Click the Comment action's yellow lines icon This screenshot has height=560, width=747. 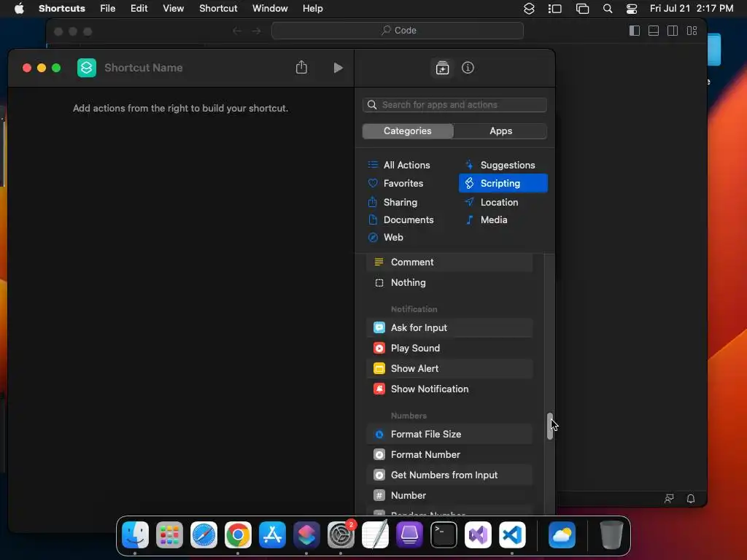(x=379, y=262)
